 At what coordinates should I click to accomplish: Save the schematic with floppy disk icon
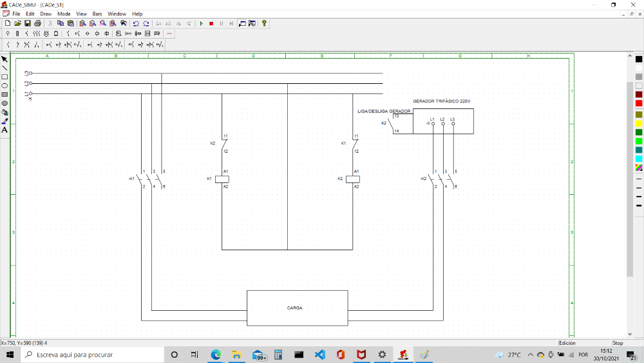tap(28, 23)
